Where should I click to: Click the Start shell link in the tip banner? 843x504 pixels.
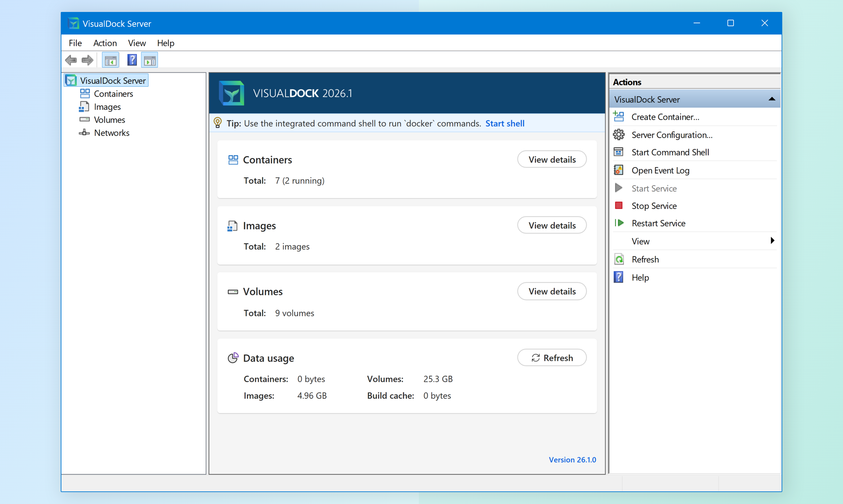tap(504, 123)
